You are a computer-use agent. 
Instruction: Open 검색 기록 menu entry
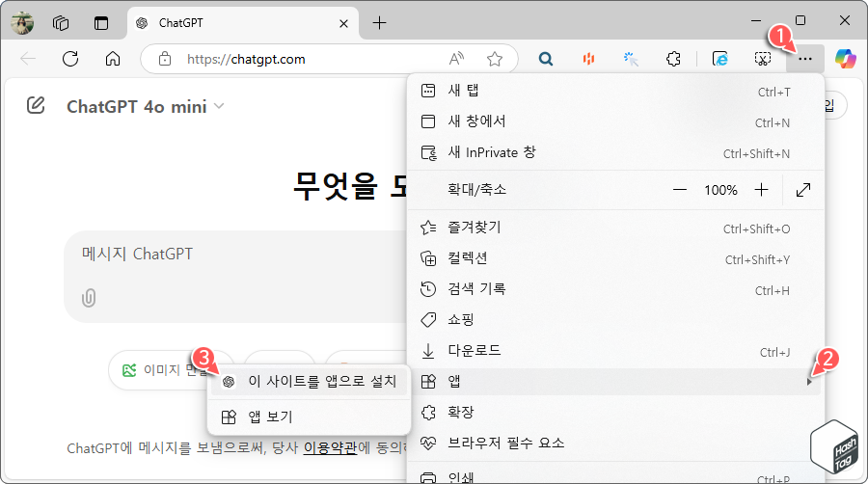pyautogui.click(x=615, y=289)
